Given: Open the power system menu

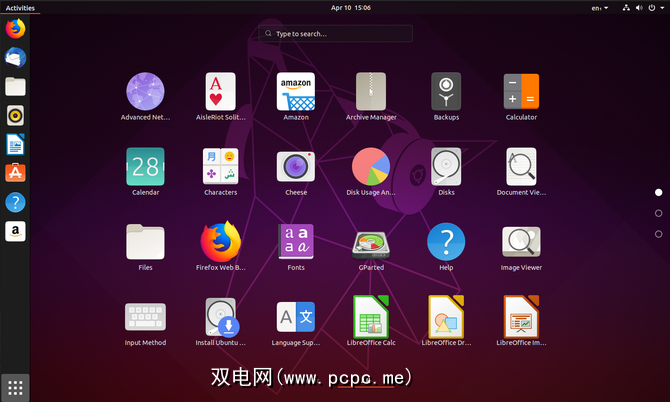Looking at the screenshot, I should (652, 8).
